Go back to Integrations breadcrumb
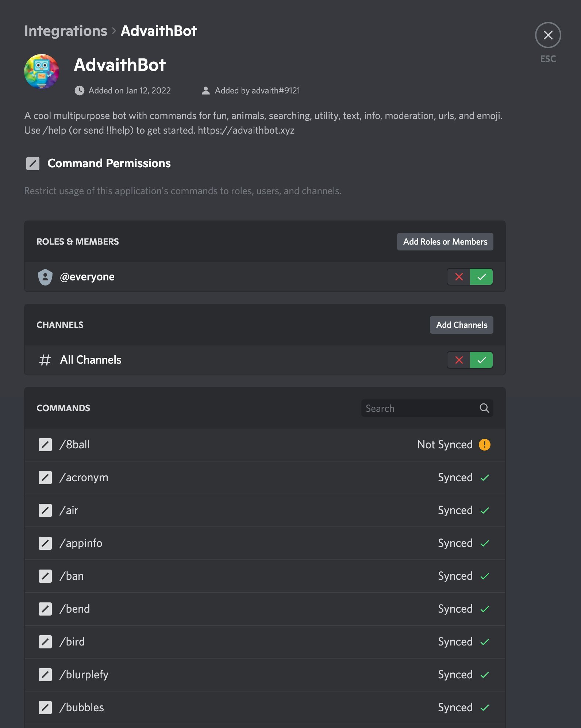Screen dimensions: 581x728 [66, 31]
